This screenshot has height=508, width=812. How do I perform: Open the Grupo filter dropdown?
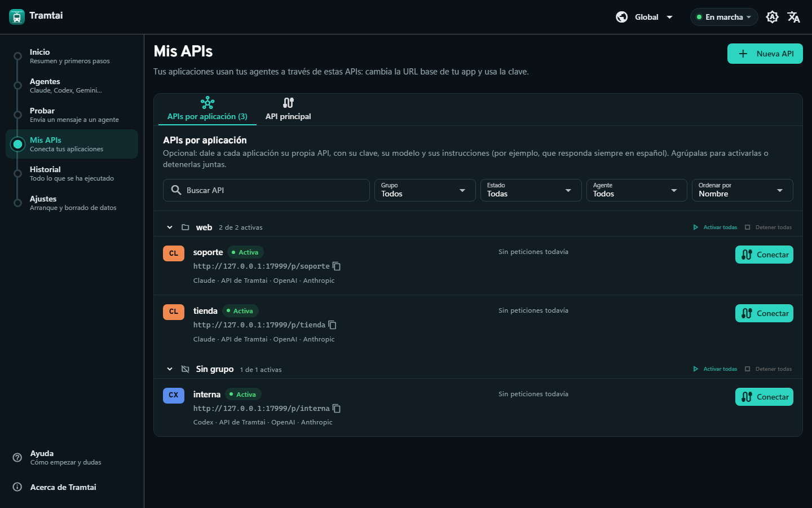[x=425, y=190]
